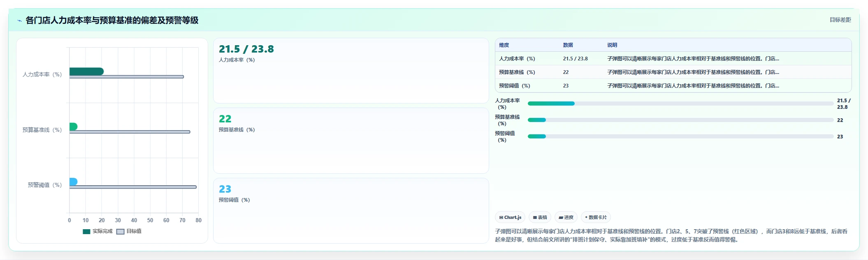Click the 表格 tag pill
Image resolution: width=868 pixels, height=260 pixels.
[x=540, y=217]
